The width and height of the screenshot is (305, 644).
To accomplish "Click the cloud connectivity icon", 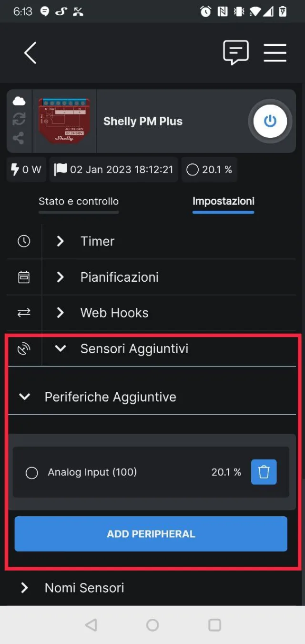I will [x=19, y=100].
